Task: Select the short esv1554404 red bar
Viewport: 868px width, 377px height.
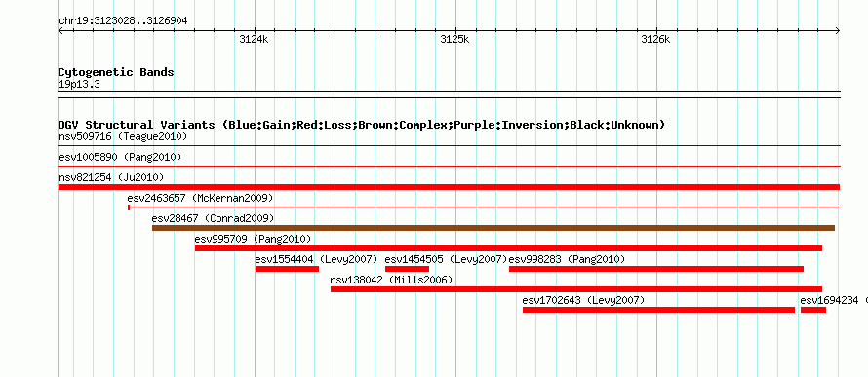Action: pyautogui.click(x=287, y=269)
